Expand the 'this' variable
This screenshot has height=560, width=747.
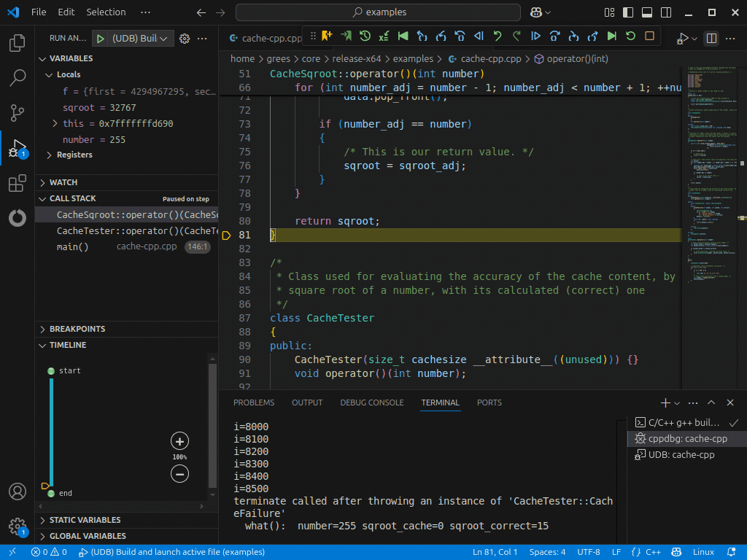point(55,123)
